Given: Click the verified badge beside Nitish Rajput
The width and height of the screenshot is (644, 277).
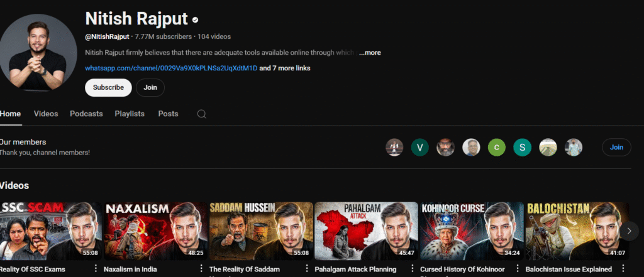Looking at the screenshot, I should [x=196, y=20].
